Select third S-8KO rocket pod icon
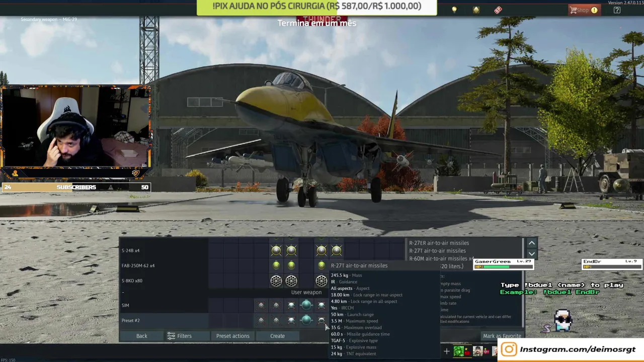Viewport: 644px width, 362px height. [x=321, y=281]
